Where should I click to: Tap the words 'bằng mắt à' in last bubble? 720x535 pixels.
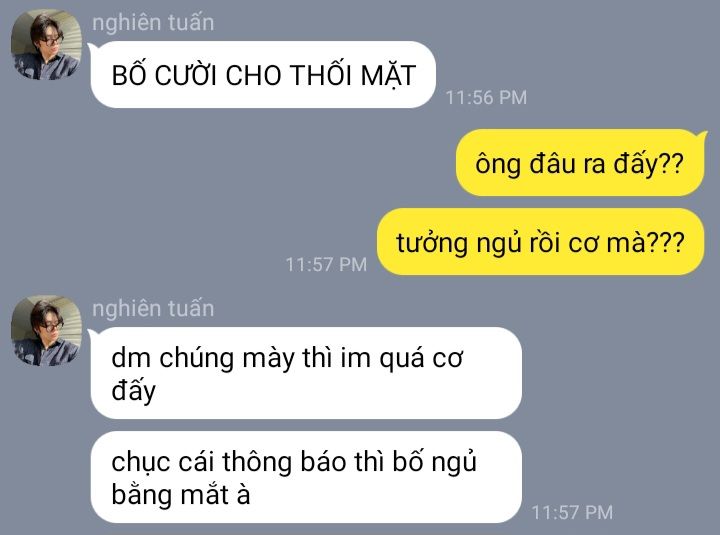coord(181,495)
